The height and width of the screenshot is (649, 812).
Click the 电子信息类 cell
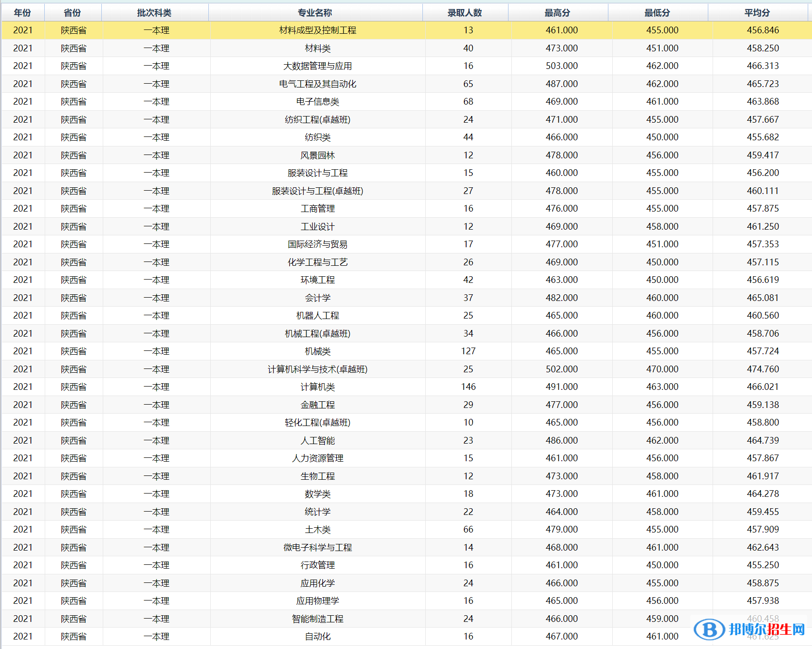tap(318, 102)
